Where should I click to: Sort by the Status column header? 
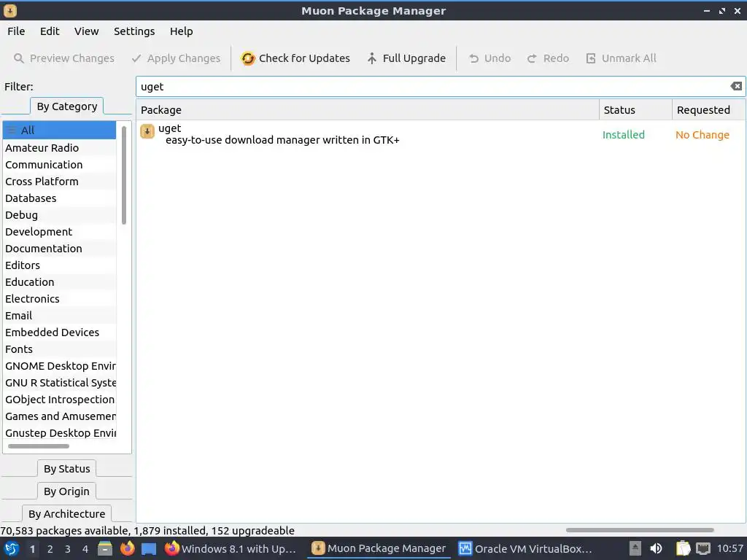point(635,110)
